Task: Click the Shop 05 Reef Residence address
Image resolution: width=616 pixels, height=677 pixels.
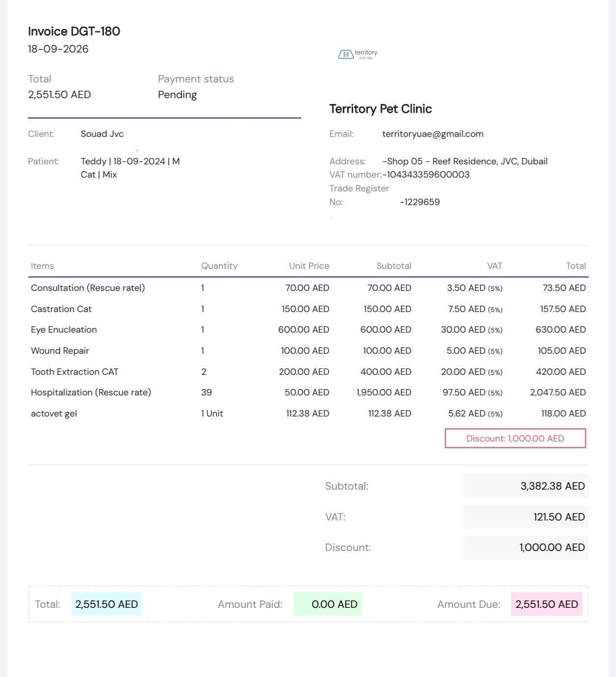Action: pos(465,161)
